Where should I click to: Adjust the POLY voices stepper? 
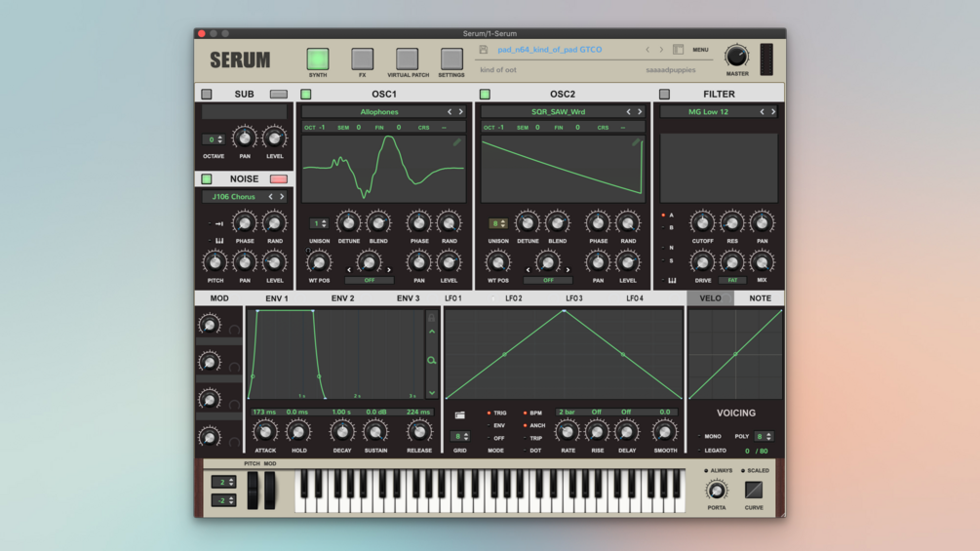tap(764, 436)
